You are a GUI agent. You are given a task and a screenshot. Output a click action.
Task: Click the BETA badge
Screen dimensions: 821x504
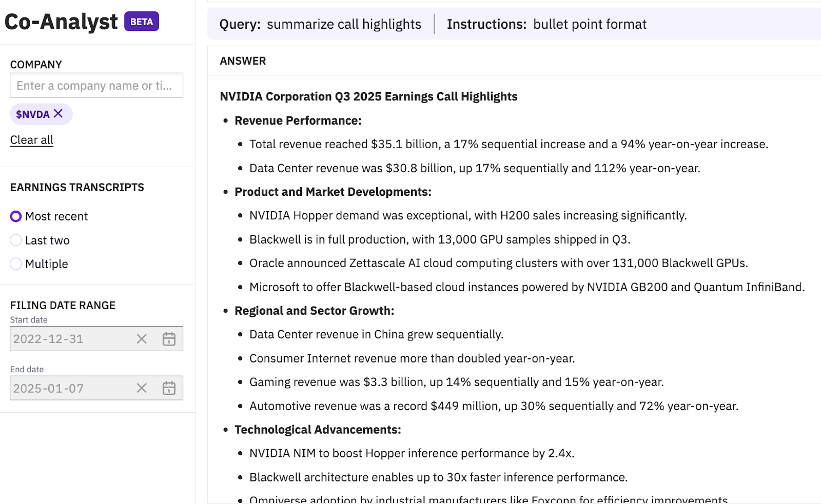[x=142, y=22]
